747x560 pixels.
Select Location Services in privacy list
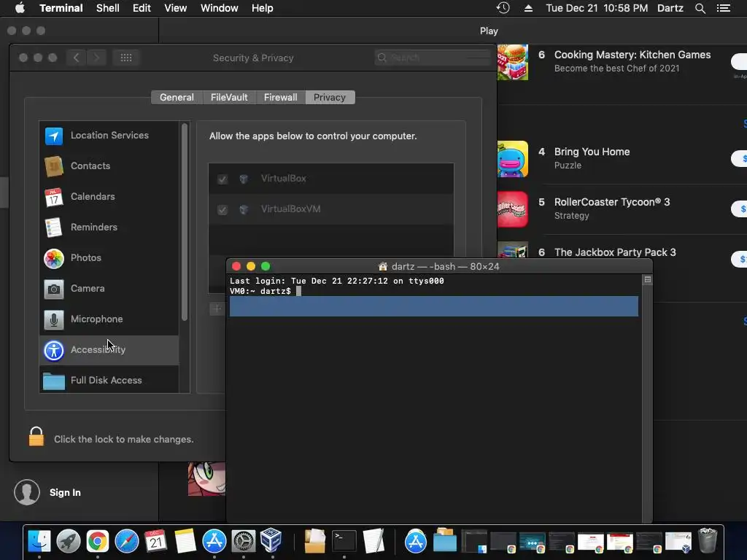pos(109,135)
